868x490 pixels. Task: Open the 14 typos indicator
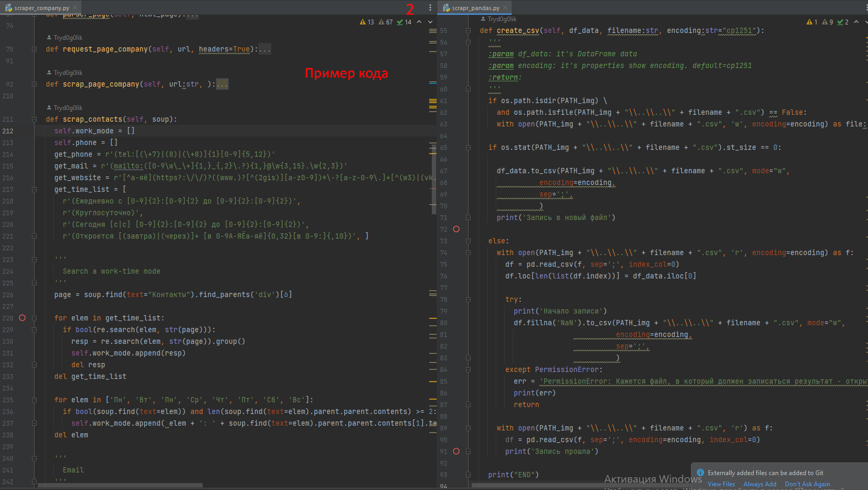pos(404,22)
